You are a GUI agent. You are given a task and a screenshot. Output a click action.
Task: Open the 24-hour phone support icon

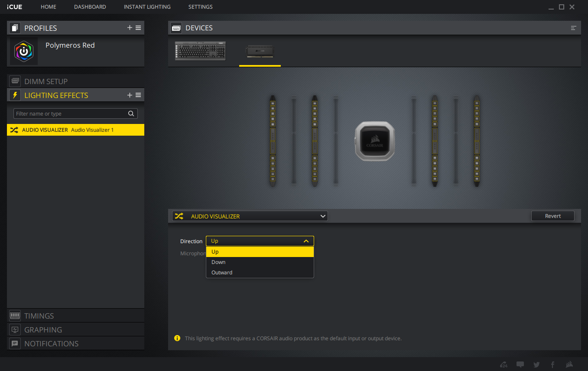(x=504, y=364)
